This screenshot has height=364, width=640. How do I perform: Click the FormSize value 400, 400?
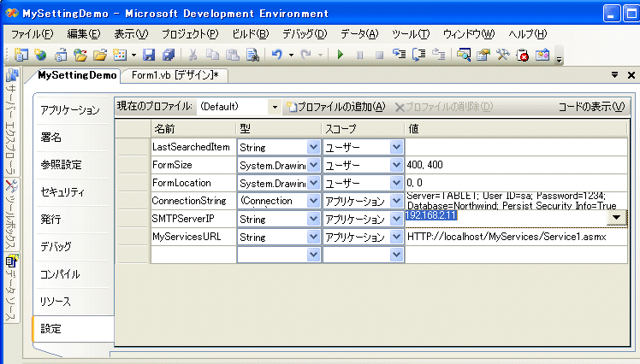[425, 165]
